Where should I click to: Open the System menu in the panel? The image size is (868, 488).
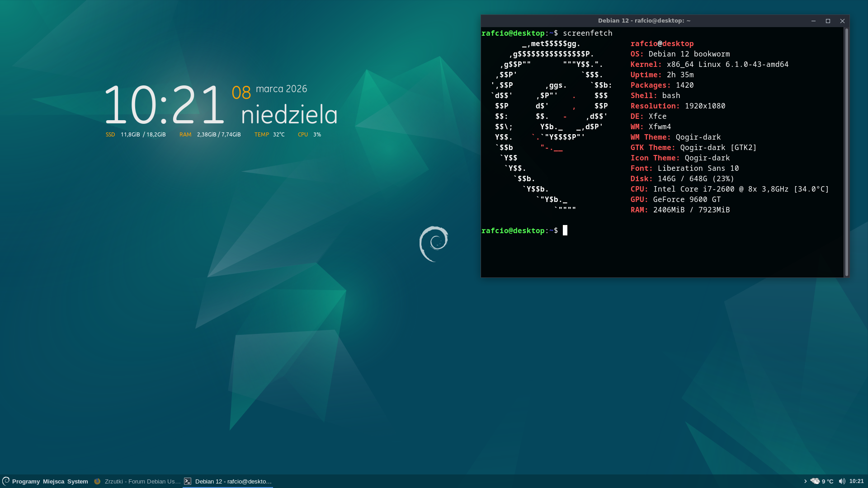78,481
